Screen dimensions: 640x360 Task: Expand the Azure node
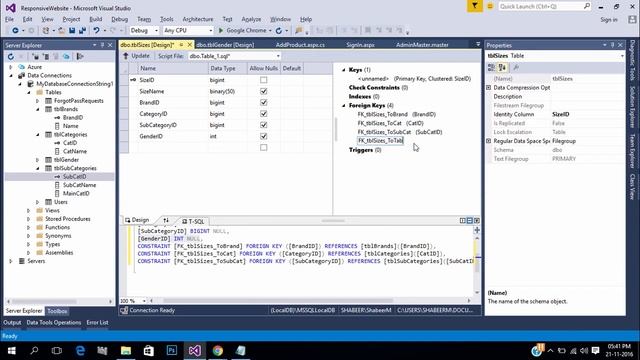(11, 67)
